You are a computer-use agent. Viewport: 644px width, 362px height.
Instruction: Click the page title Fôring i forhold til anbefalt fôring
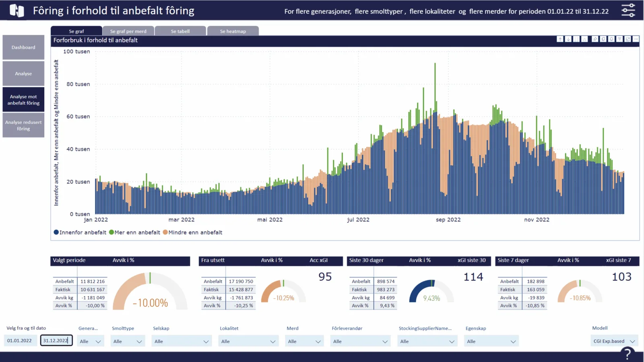(x=114, y=10)
